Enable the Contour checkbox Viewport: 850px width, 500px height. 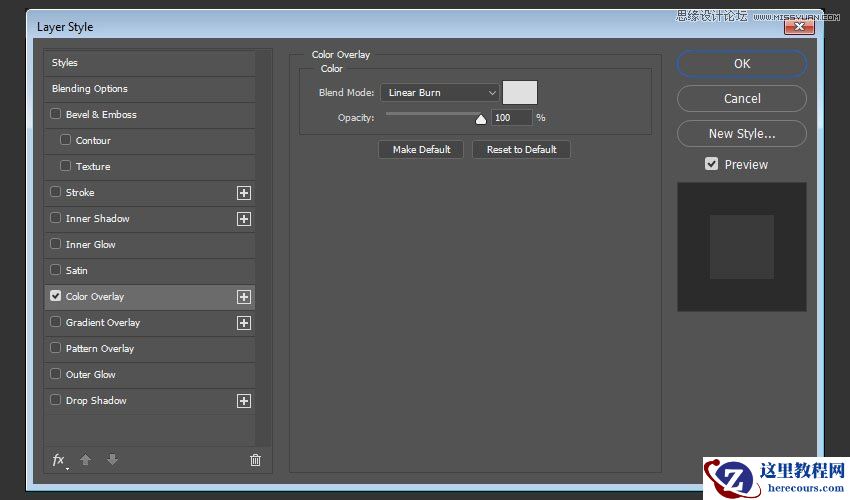65,140
